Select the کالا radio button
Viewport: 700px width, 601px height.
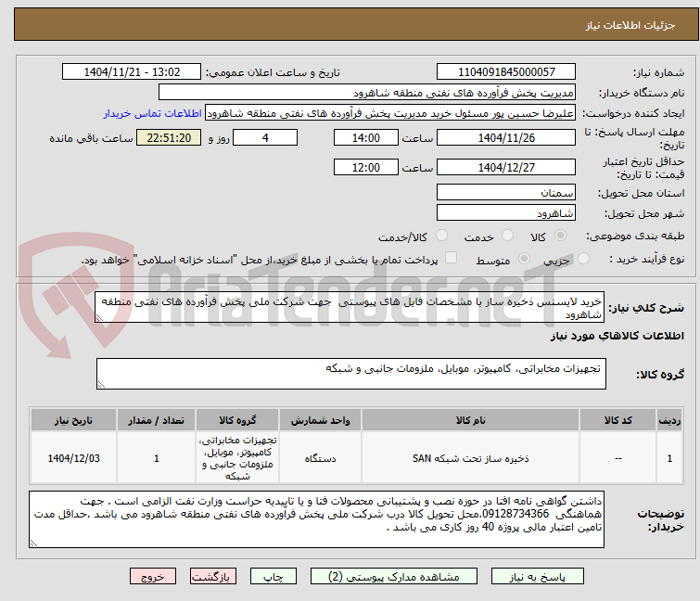tap(560, 236)
